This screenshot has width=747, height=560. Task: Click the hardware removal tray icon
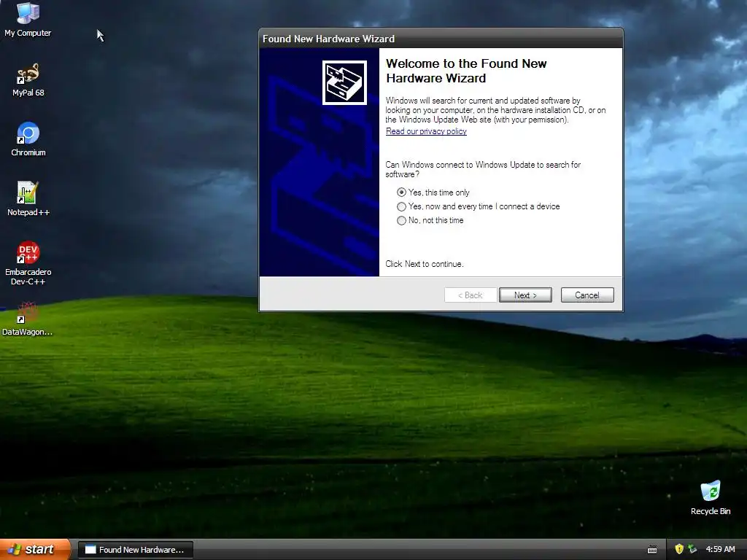point(692,549)
